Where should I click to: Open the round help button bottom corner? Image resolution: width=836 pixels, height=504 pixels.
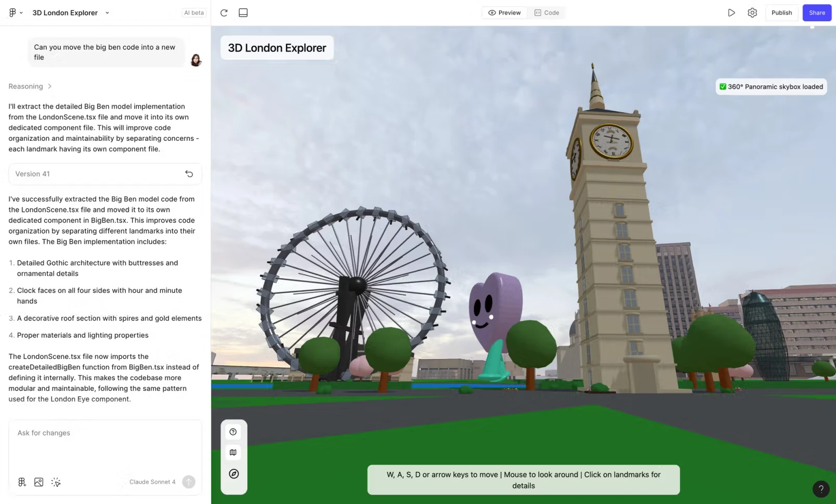(821, 488)
